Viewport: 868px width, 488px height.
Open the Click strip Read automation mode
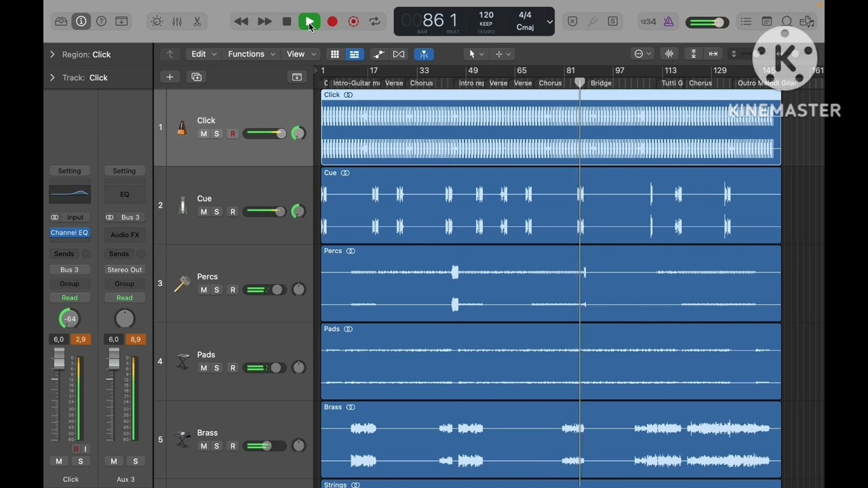pos(69,298)
